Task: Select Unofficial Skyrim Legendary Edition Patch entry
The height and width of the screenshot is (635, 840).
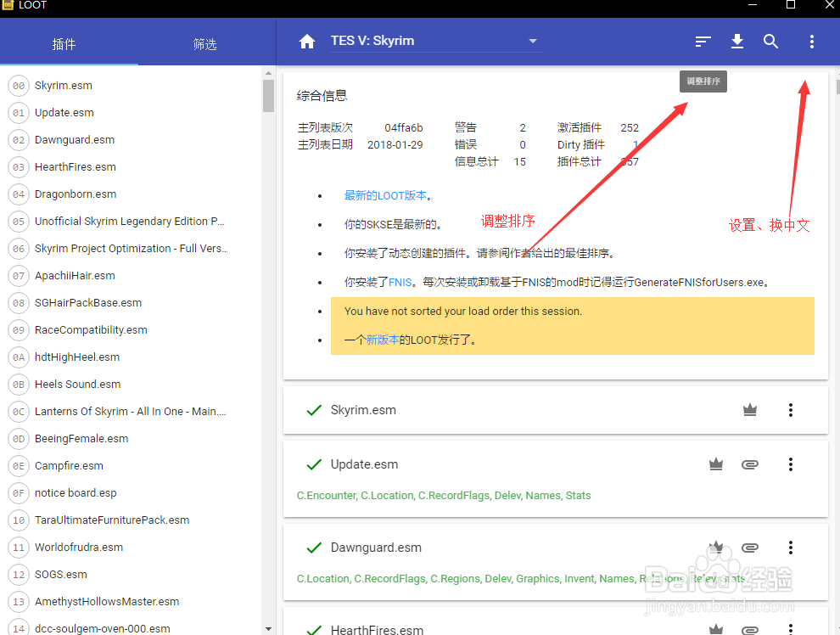Action: pyautogui.click(x=131, y=222)
